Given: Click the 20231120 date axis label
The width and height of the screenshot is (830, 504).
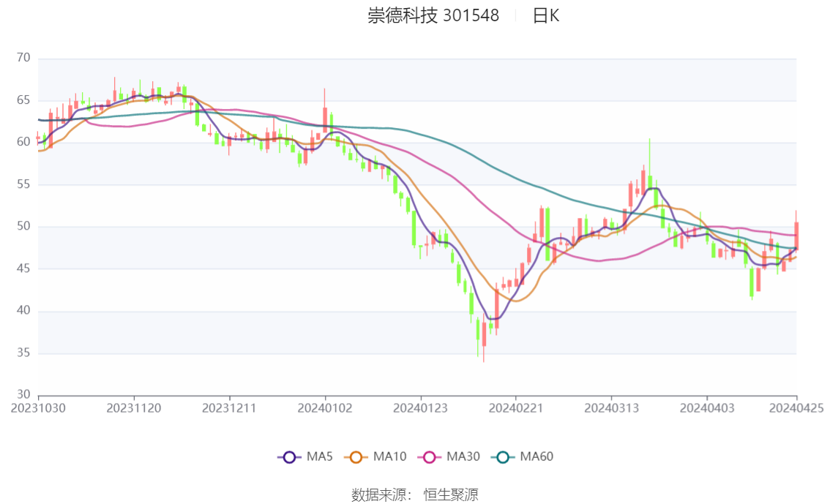Looking at the screenshot, I should click(134, 408).
